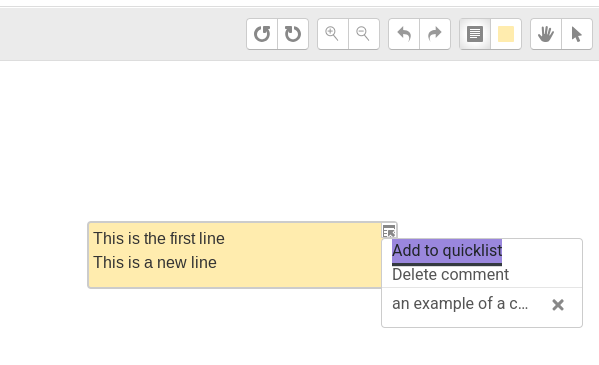Rotate the page counter-clockwise
The image size is (599, 365).
point(262,34)
